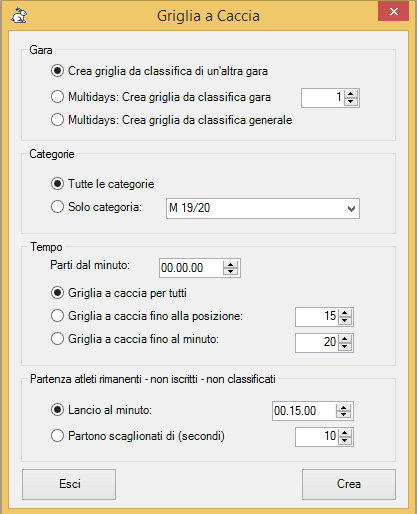Image resolution: width=417 pixels, height=514 pixels.
Task: Click the Esci button
Action: [x=69, y=484]
